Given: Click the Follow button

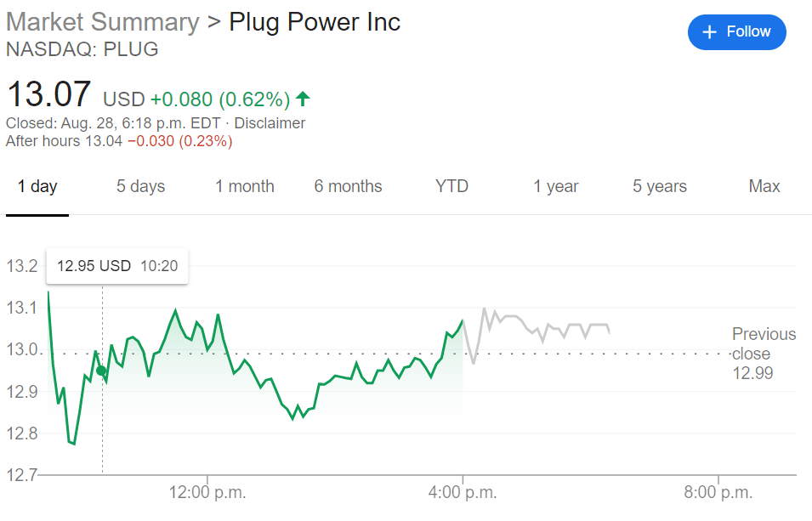Looking at the screenshot, I should click(736, 32).
